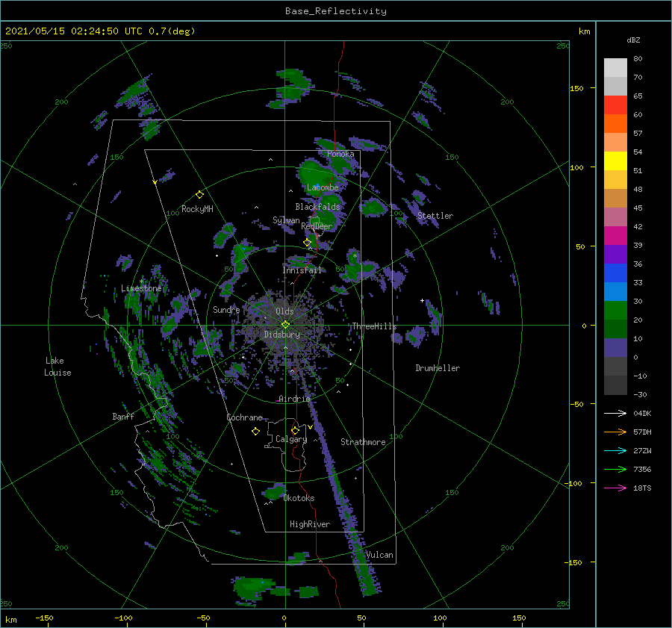
Task: Click the 18TS legend label
Action: tap(642, 488)
